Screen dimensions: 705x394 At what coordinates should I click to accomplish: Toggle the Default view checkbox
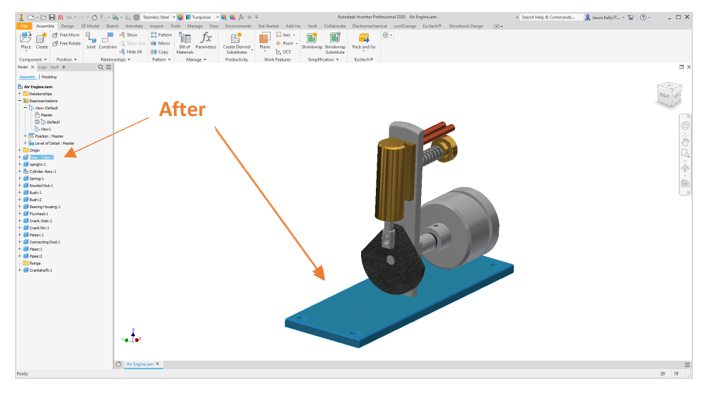pos(37,122)
